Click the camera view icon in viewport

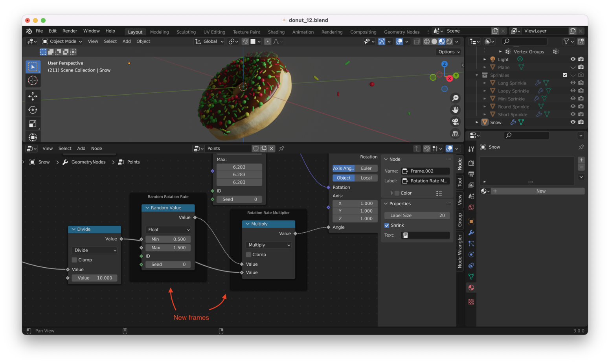[x=455, y=122]
